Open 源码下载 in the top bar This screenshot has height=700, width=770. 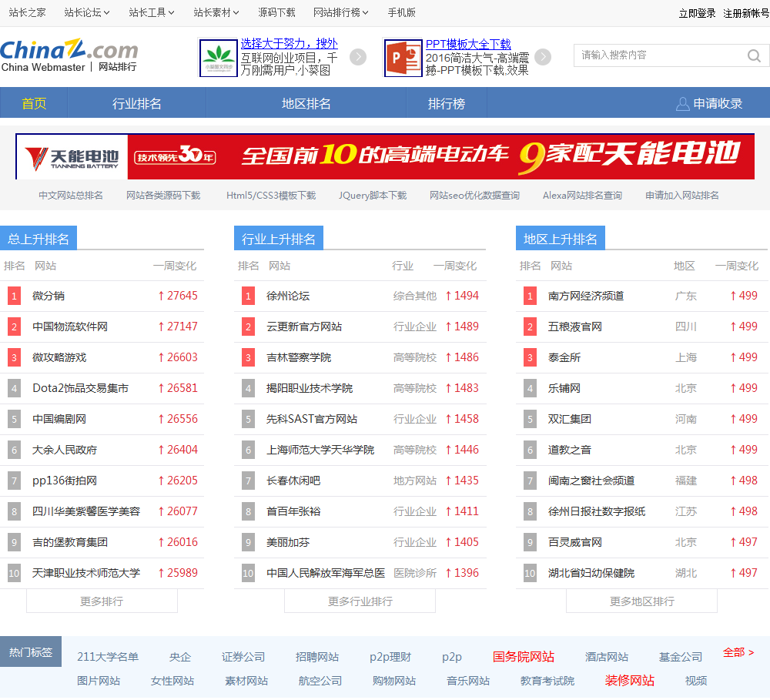[277, 12]
